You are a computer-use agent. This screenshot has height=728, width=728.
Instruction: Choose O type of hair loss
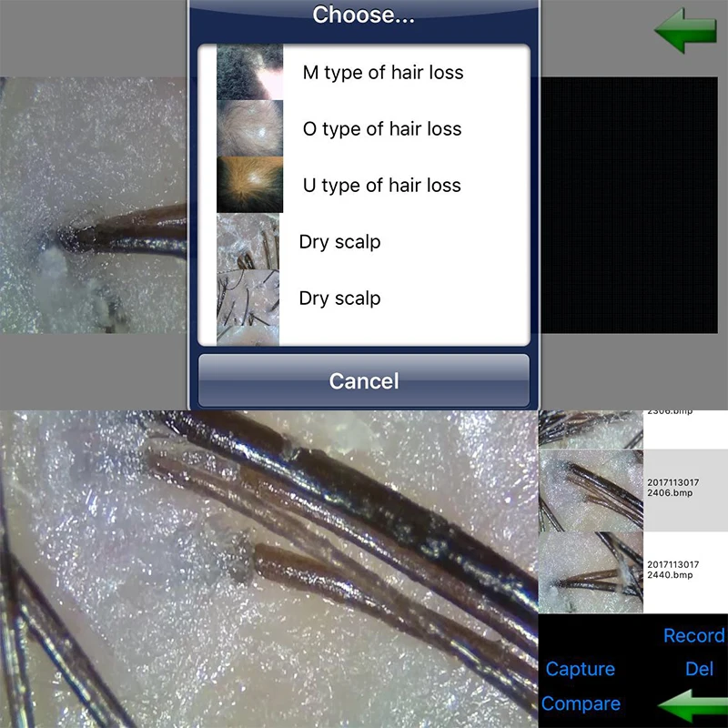click(x=364, y=128)
